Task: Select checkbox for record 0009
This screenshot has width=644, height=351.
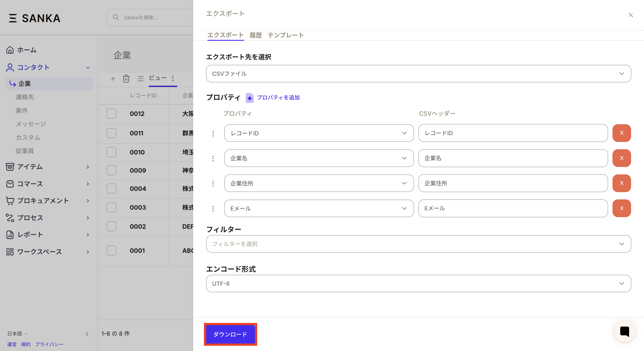Action: 111,170
